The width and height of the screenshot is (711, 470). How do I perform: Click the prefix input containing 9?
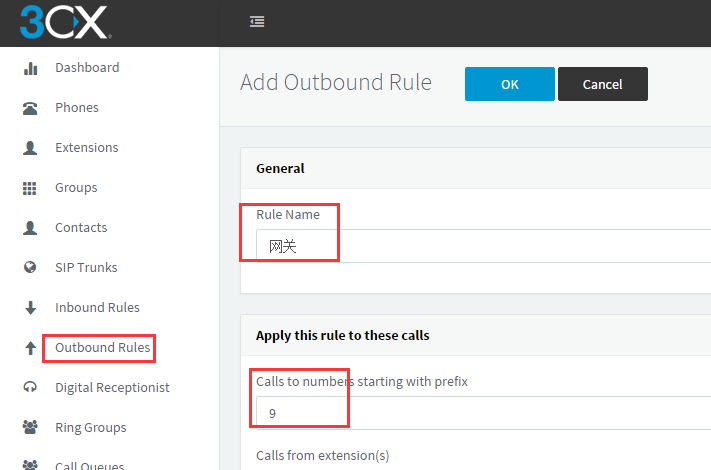[x=483, y=413]
